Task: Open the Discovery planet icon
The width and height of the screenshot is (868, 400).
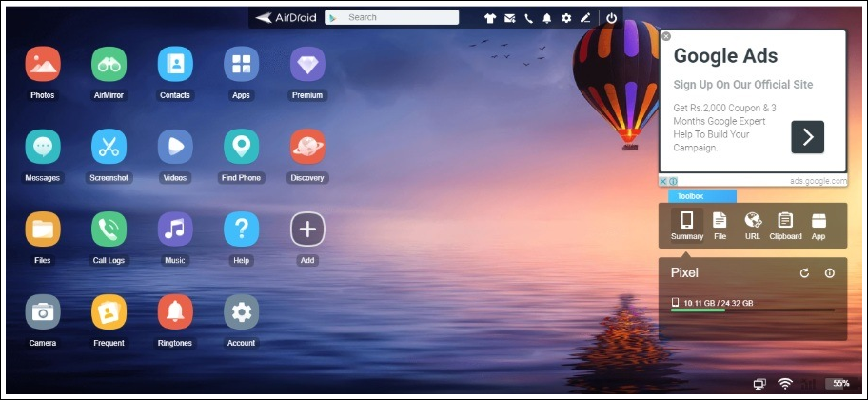Action: (x=307, y=147)
